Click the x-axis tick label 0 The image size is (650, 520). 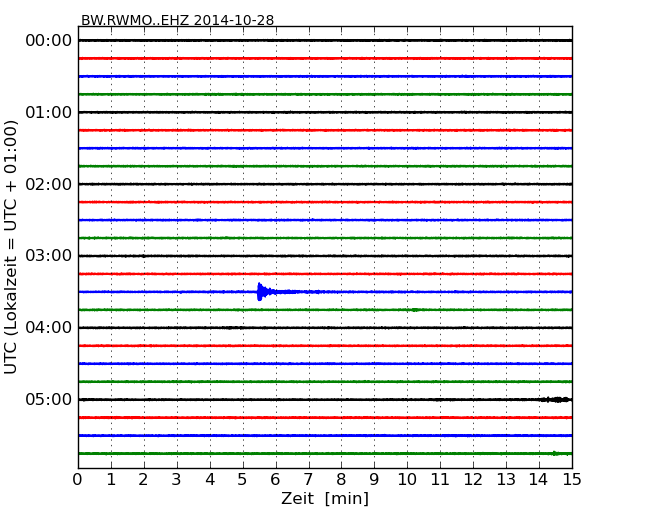(78, 480)
